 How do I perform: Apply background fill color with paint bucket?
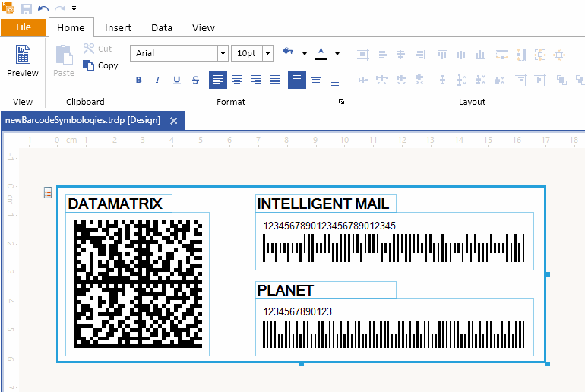pyautogui.click(x=288, y=52)
